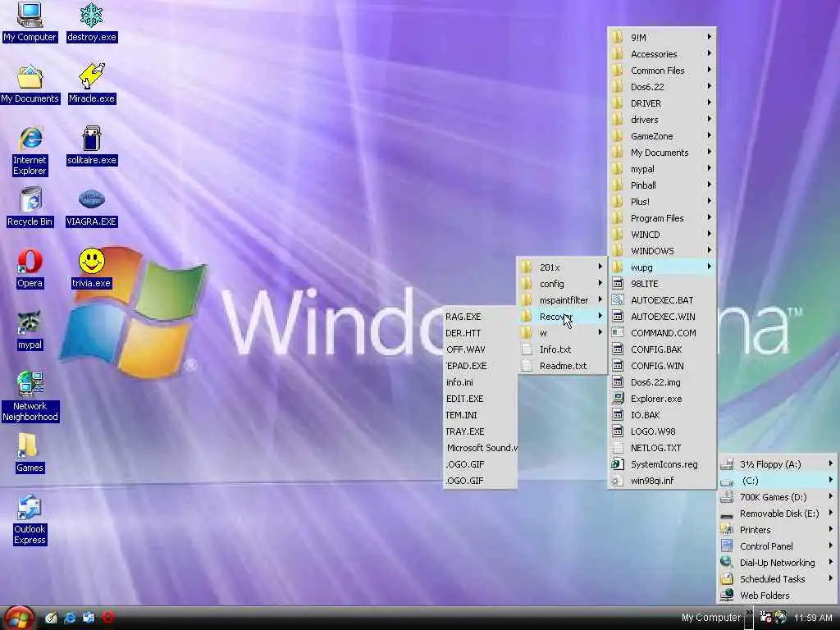Click the Opera quick launch icon
Screen dimensions: 840x630
pos(107,618)
